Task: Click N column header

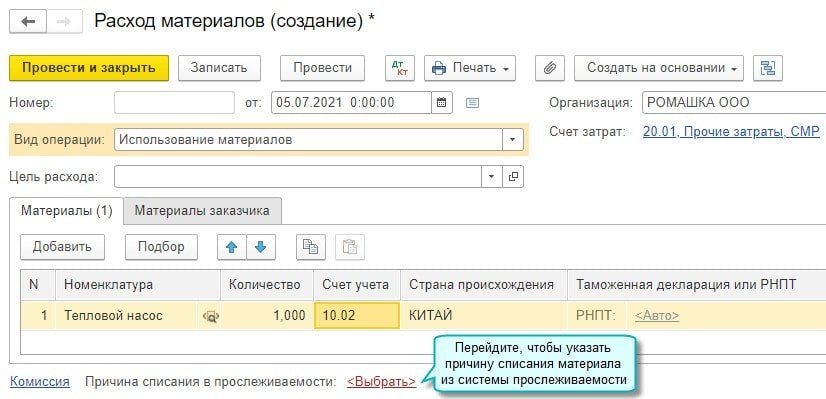Action: point(37,285)
